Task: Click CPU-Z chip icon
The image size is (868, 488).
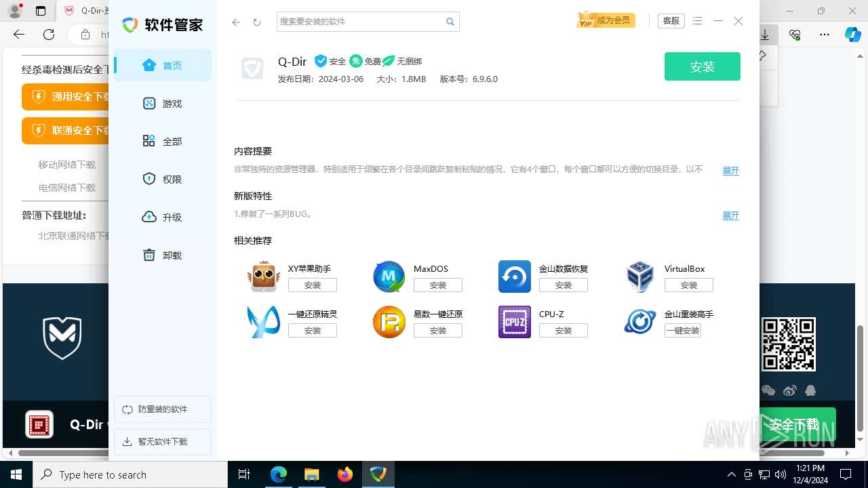Action: point(515,322)
